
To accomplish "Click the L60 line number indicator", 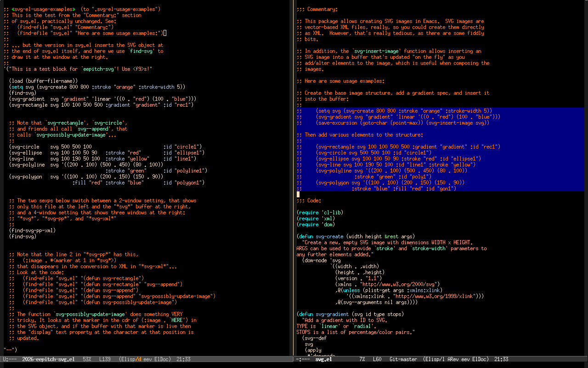I will click(x=377, y=359).
